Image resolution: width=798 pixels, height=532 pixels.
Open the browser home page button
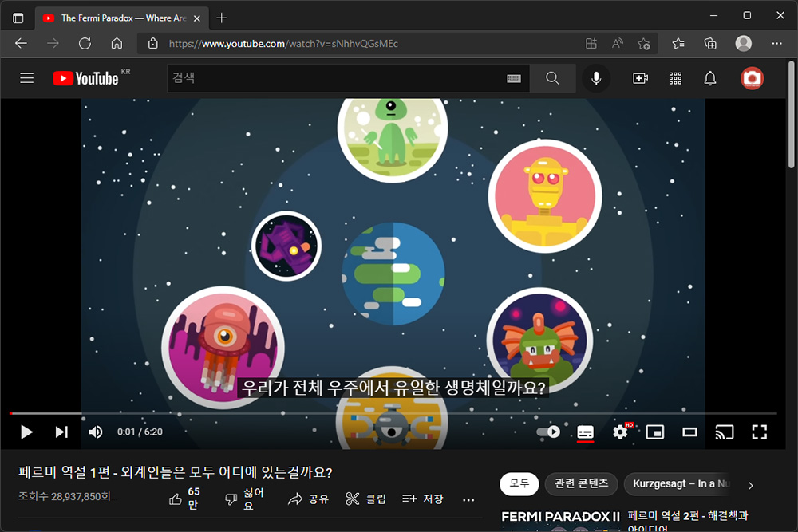tap(117, 43)
